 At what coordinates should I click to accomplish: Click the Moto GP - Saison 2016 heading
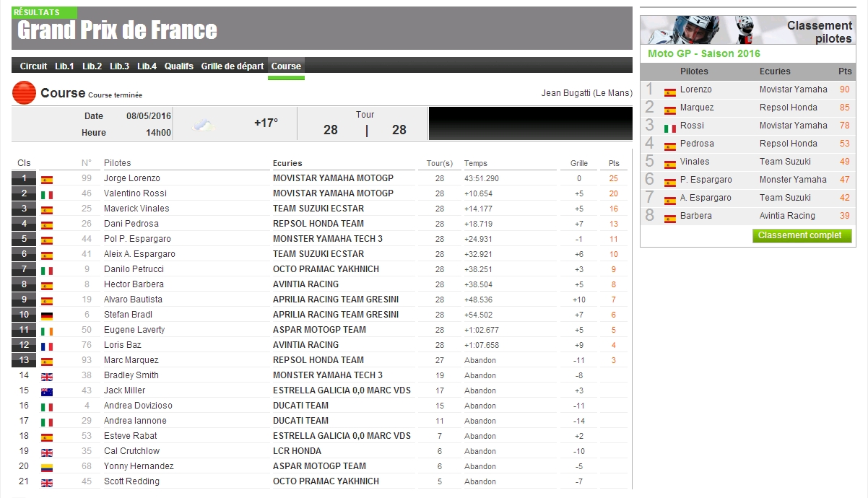pos(704,54)
